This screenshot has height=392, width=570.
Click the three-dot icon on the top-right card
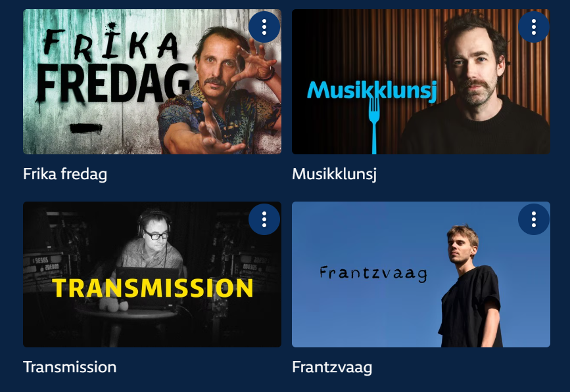coord(532,27)
